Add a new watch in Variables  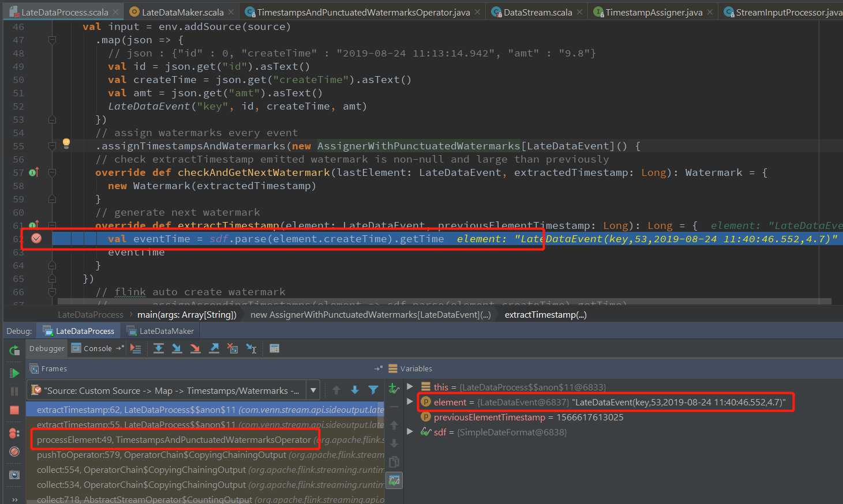(394, 389)
